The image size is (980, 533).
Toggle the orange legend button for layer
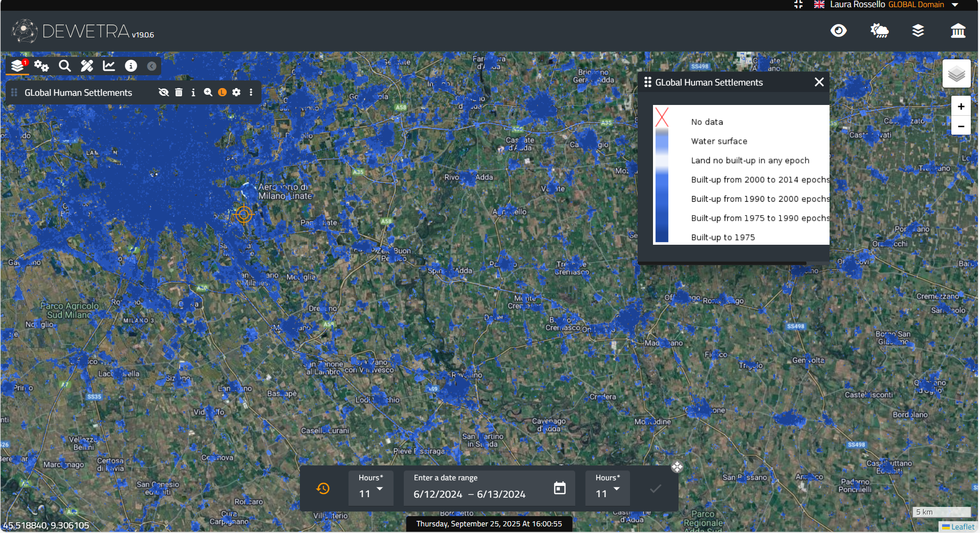pyautogui.click(x=222, y=93)
